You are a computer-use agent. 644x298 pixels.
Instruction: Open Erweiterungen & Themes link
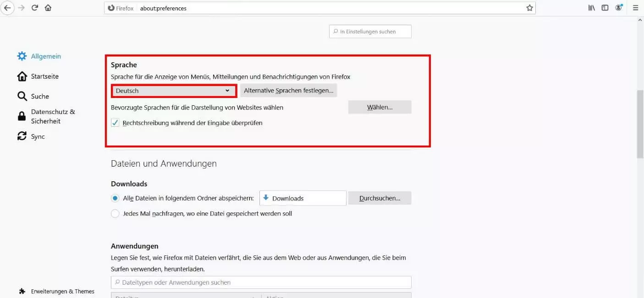[63, 291]
